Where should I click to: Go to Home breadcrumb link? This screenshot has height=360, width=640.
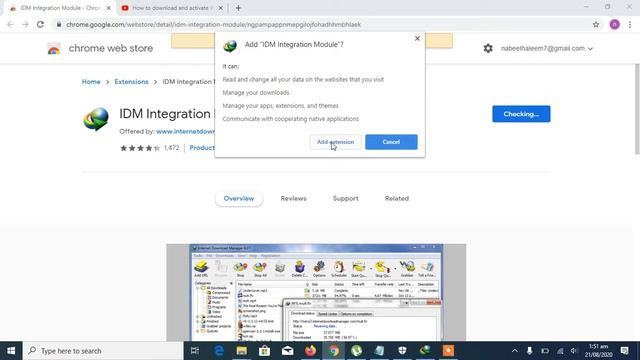point(91,82)
